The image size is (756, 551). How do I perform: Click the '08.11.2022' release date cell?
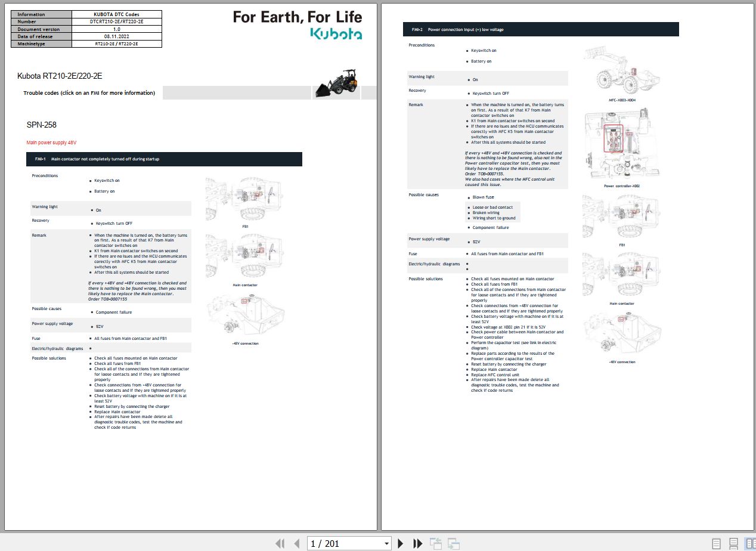[x=116, y=36]
